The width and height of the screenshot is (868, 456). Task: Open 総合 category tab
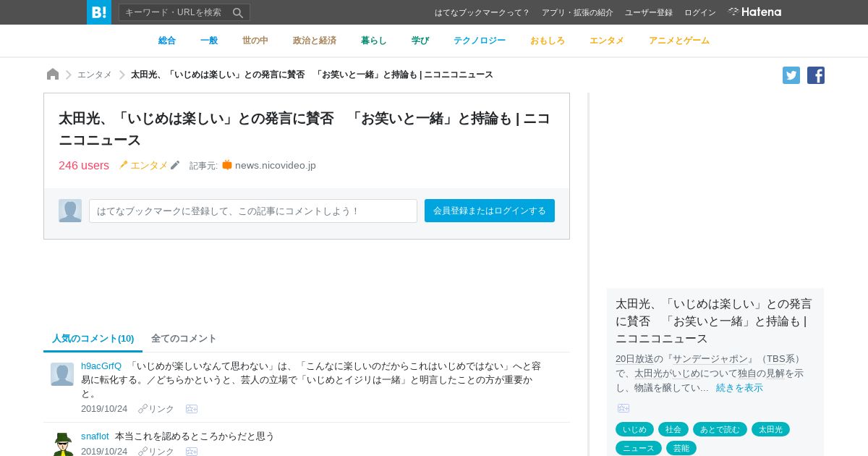coord(167,41)
